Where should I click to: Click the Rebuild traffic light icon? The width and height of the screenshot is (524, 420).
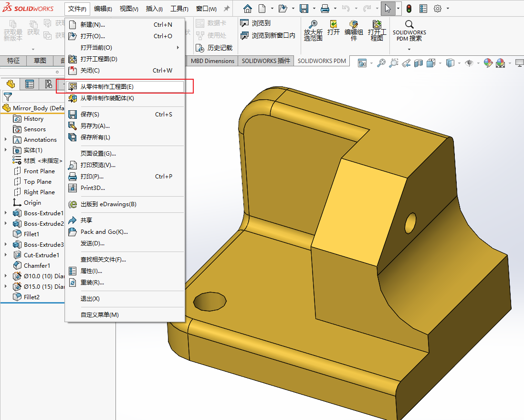409,9
